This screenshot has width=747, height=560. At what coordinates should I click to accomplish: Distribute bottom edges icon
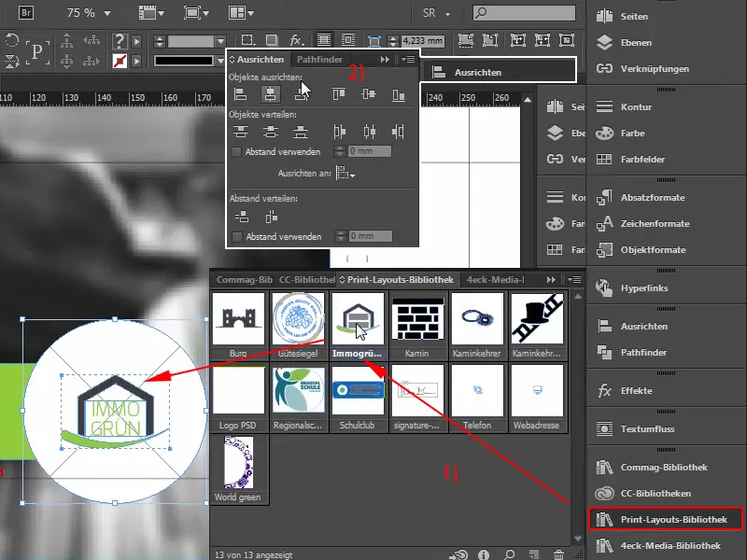click(x=301, y=132)
